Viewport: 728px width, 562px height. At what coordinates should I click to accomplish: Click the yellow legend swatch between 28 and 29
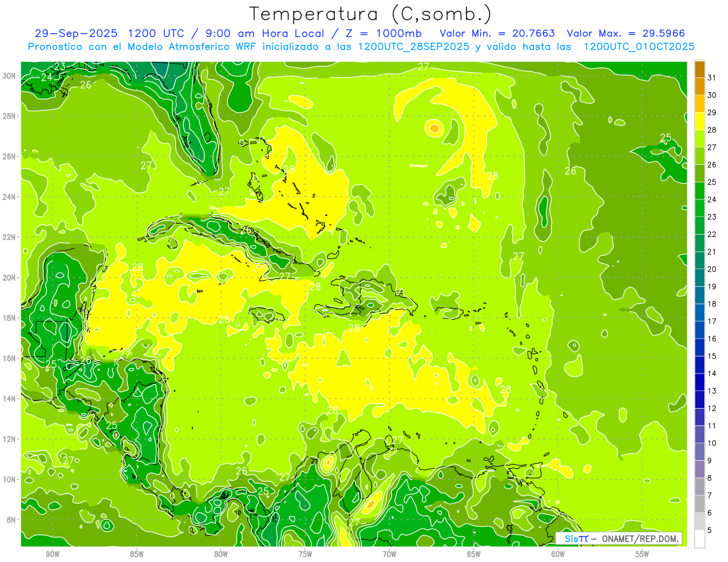click(699, 121)
